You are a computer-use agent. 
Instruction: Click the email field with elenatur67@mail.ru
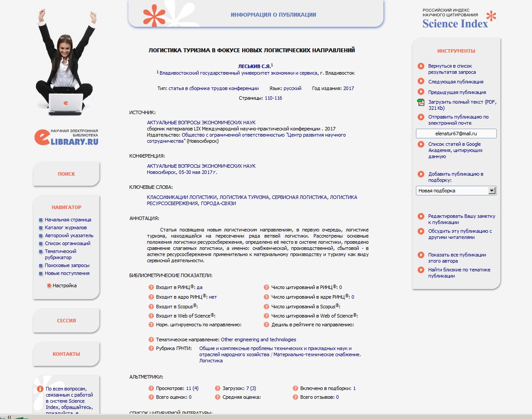[456, 133]
